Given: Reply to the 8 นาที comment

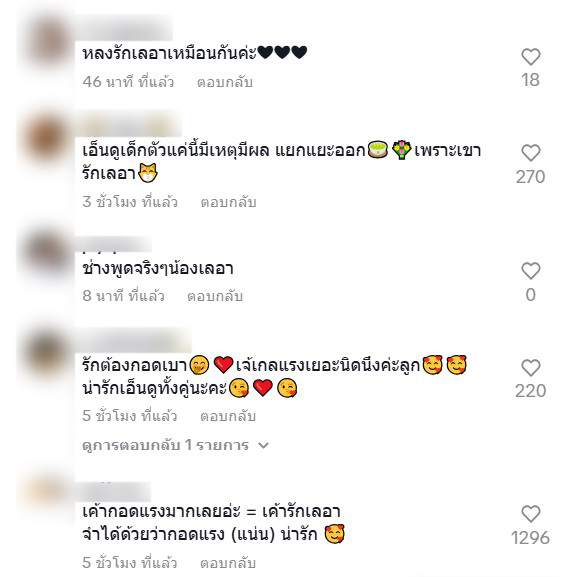Looking at the screenshot, I should click(215, 296).
